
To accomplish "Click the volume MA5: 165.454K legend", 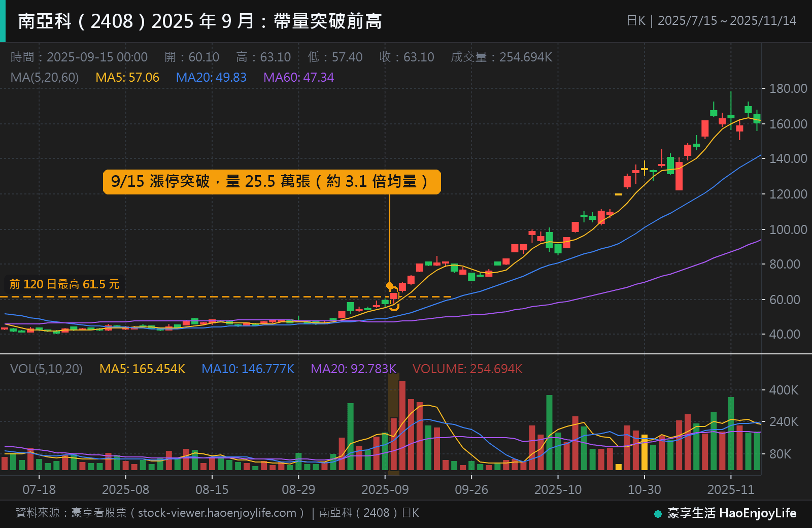I will [142, 369].
